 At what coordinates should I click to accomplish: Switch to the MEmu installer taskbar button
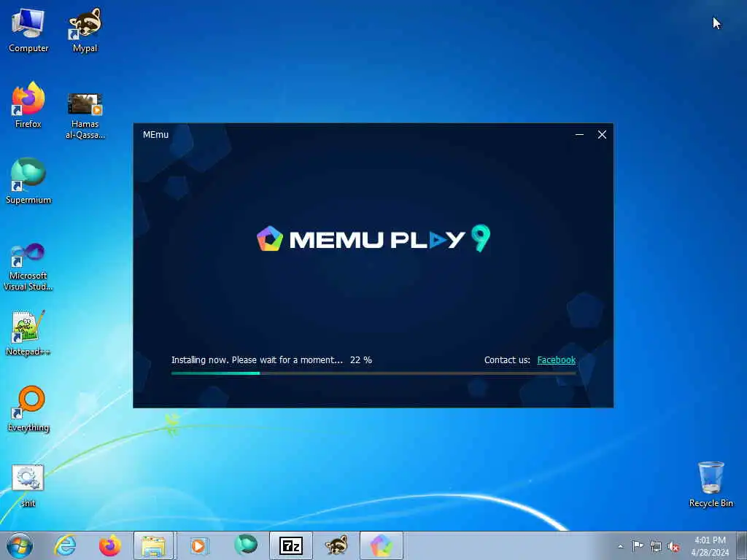click(381, 545)
